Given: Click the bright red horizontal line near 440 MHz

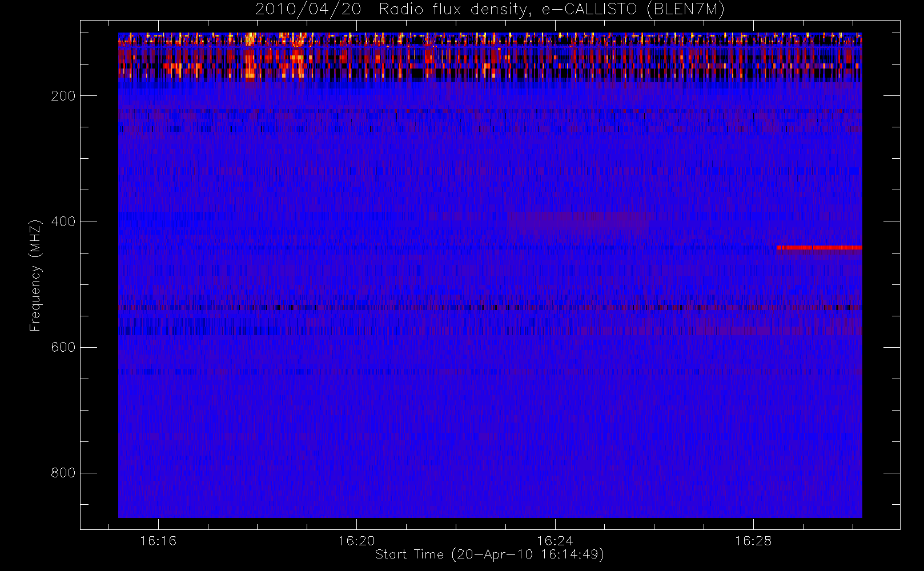Looking at the screenshot, I should [819, 248].
